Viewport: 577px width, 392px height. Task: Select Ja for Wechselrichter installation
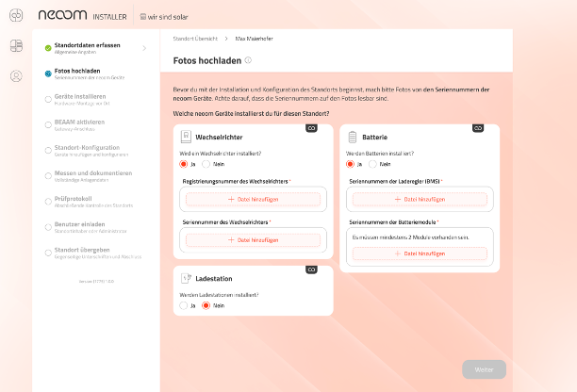tap(183, 164)
